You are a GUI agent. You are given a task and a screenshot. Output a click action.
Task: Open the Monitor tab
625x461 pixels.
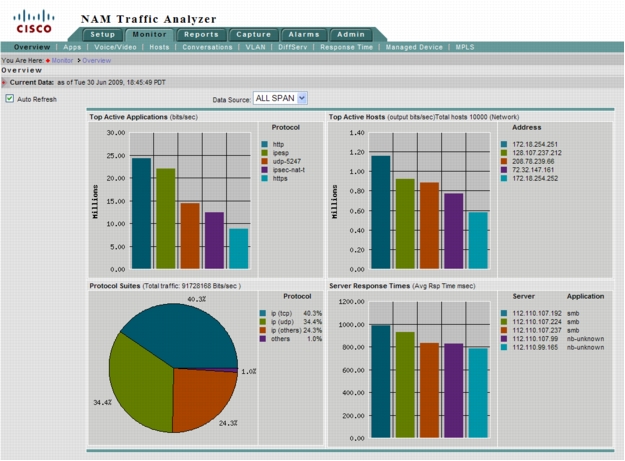(x=149, y=35)
